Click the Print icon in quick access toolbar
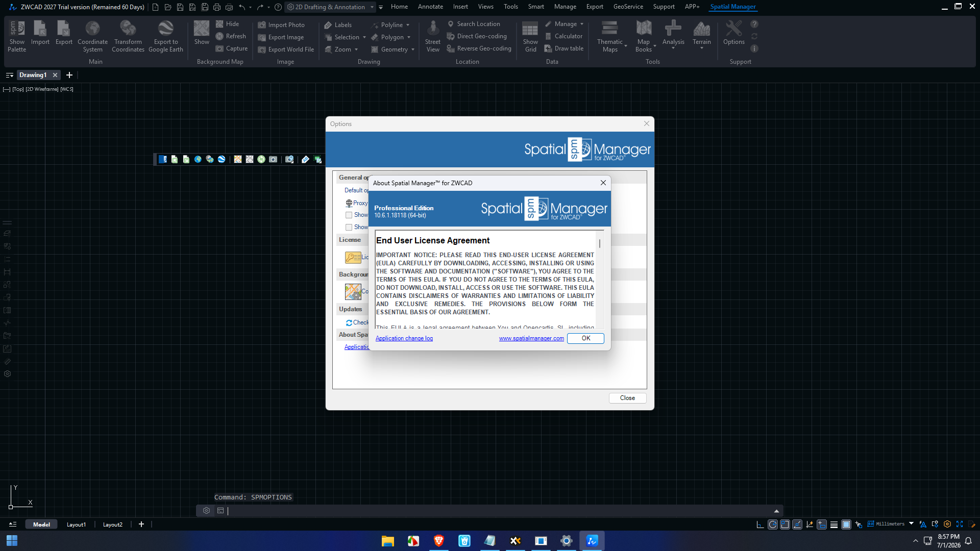The image size is (980, 551). [x=217, y=7]
